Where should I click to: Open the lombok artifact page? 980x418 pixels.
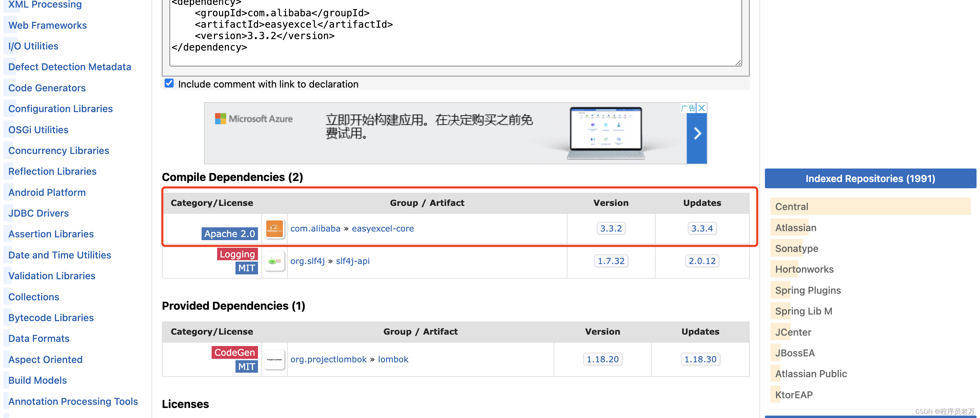pyautogui.click(x=393, y=359)
